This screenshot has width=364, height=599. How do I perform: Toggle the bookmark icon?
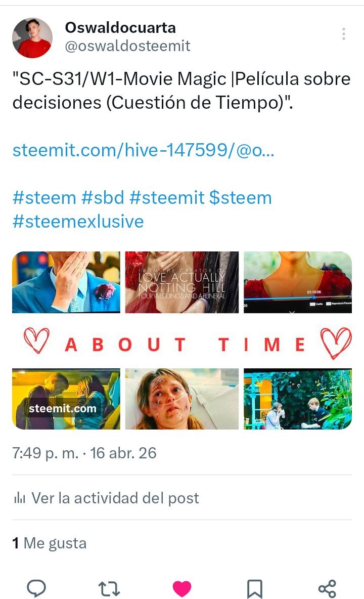(x=254, y=588)
